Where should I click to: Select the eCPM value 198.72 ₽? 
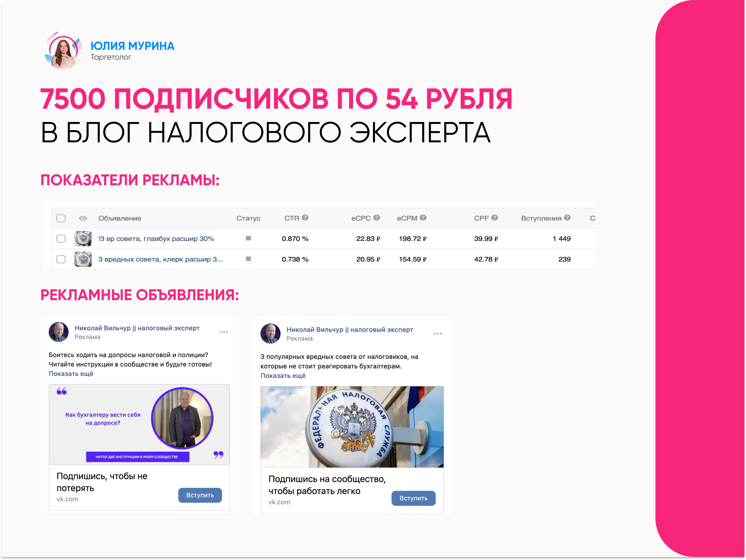(x=413, y=239)
